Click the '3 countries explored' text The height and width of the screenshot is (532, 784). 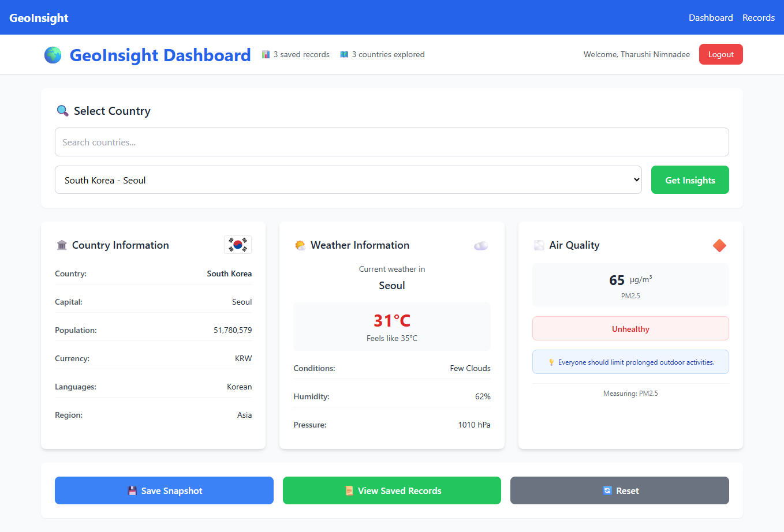[x=389, y=54]
